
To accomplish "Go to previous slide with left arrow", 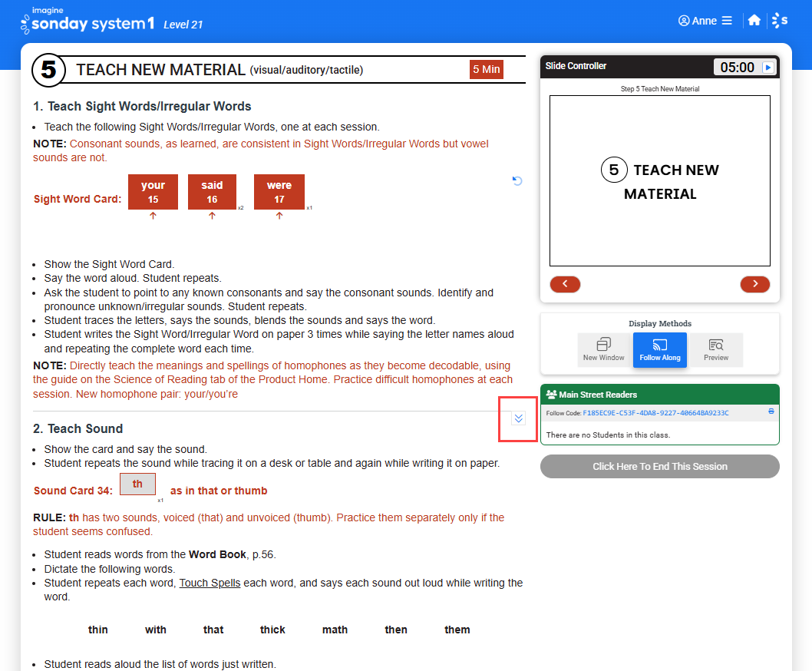I will click(565, 284).
